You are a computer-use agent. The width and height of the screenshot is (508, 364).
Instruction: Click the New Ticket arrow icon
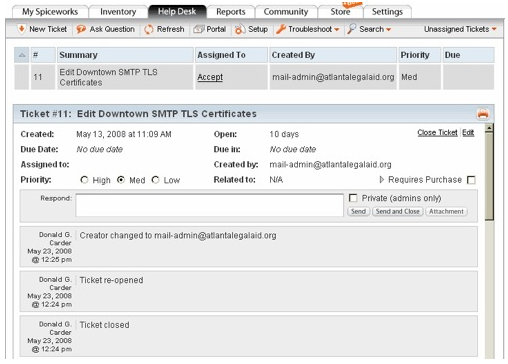tap(21, 29)
